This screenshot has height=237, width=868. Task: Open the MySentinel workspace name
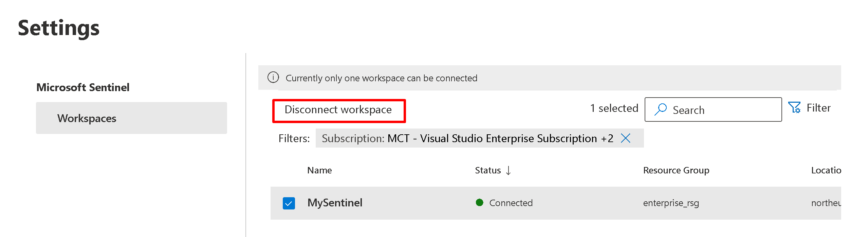tap(335, 203)
